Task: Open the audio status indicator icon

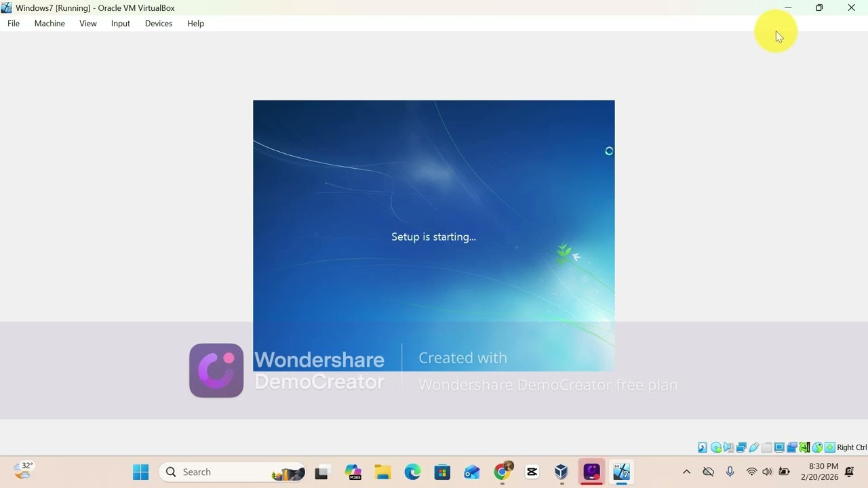Action: click(x=728, y=447)
